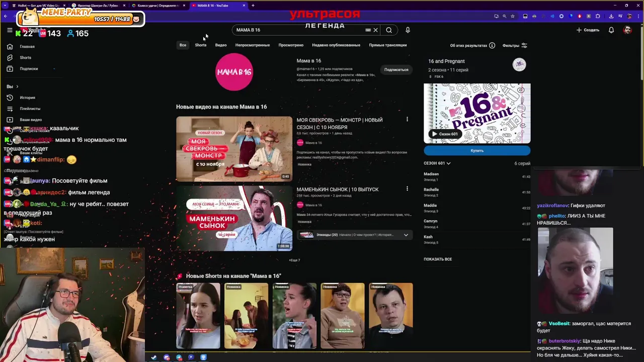Switch to the HoBot VK Video browser tab
The height and width of the screenshot is (362, 644).
click(38, 6)
